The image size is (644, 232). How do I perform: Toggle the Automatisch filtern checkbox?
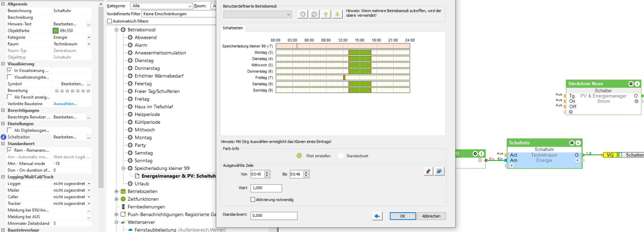(x=109, y=21)
